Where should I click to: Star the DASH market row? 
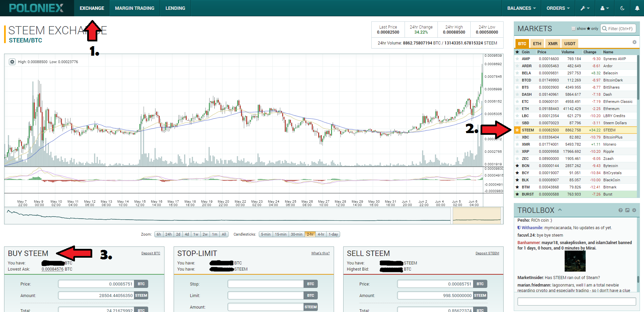(517, 94)
